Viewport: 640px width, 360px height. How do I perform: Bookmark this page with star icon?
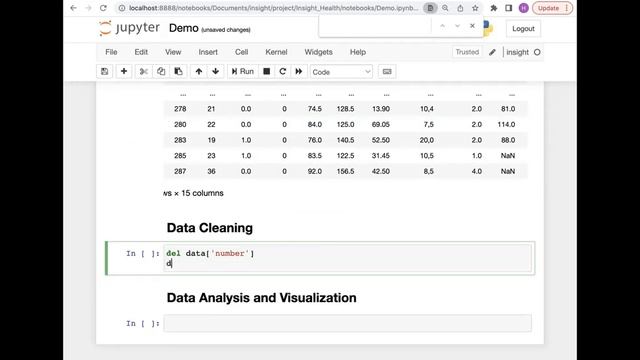click(475, 8)
